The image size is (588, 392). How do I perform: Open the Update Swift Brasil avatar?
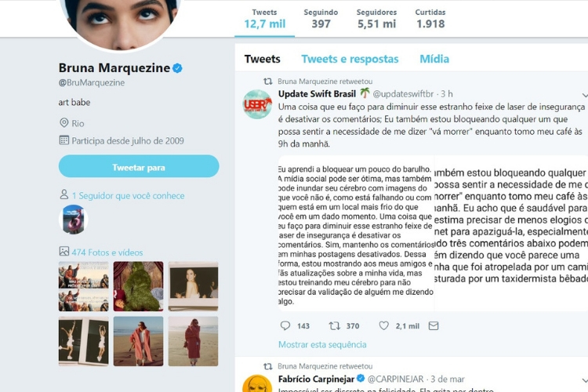point(257,104)
